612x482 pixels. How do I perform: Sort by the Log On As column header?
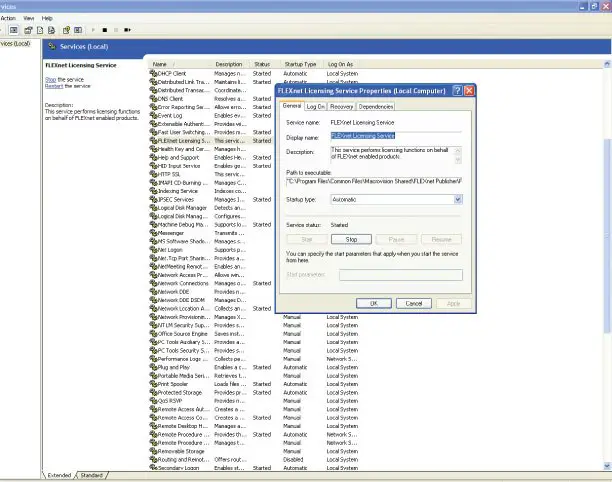[340, 64]
